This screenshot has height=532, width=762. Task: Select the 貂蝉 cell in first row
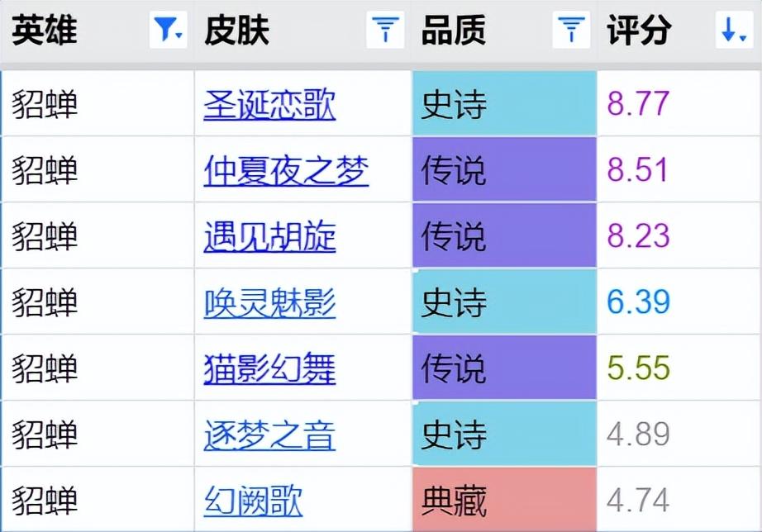pyautogui.click(x=98, y=103)
